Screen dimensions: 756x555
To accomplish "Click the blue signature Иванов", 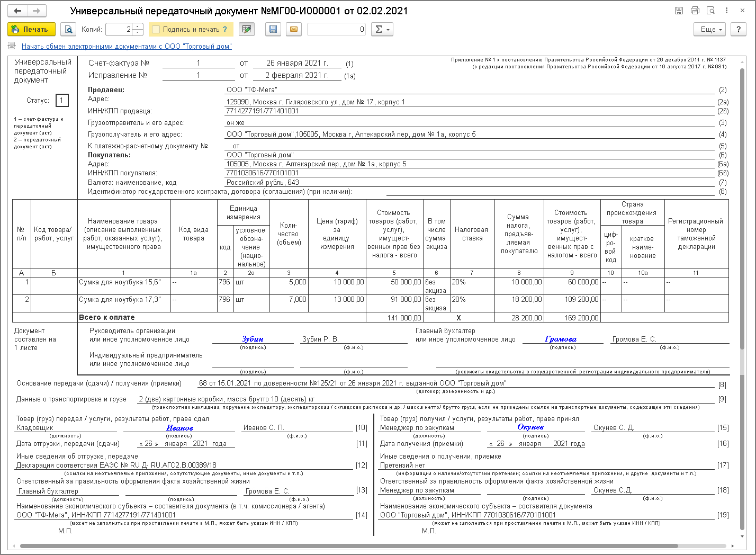I will coord(180,428).
